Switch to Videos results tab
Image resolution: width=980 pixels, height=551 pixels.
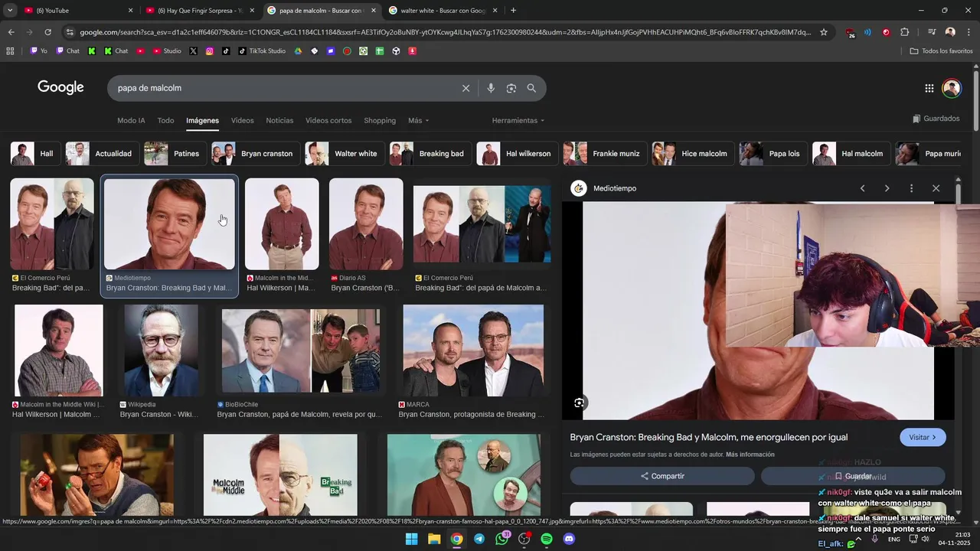click(x=242, y=120)
